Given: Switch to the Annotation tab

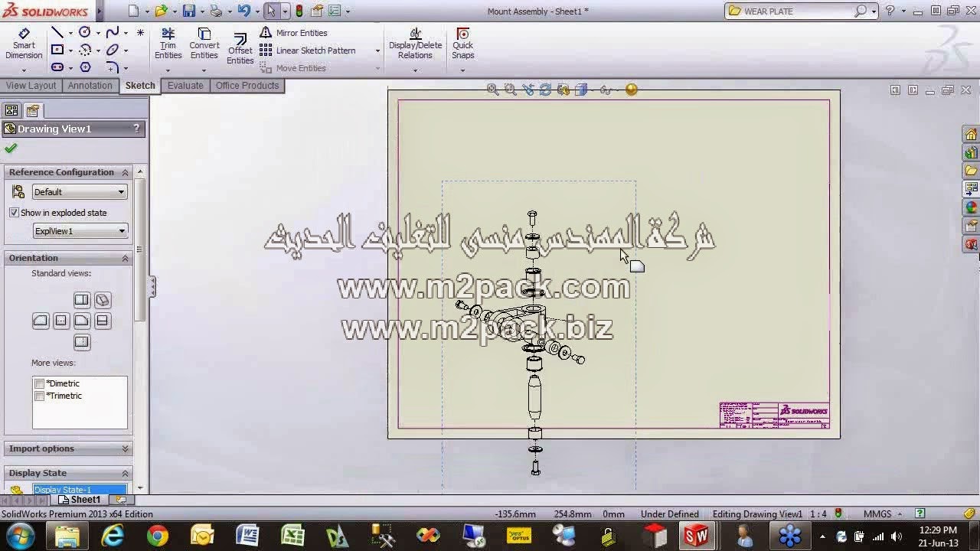Looking at the screenshot, I should [x=90, y=86].
